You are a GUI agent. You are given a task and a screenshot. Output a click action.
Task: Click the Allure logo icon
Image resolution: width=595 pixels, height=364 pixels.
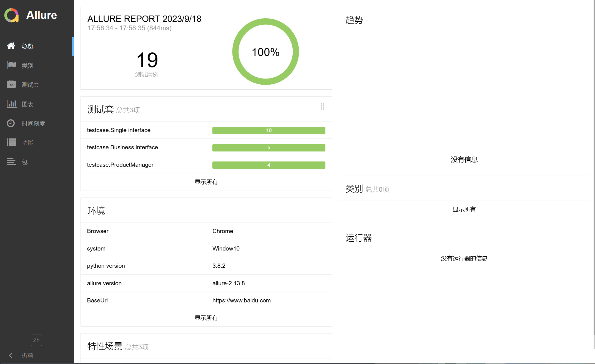[x=12, y=15]
